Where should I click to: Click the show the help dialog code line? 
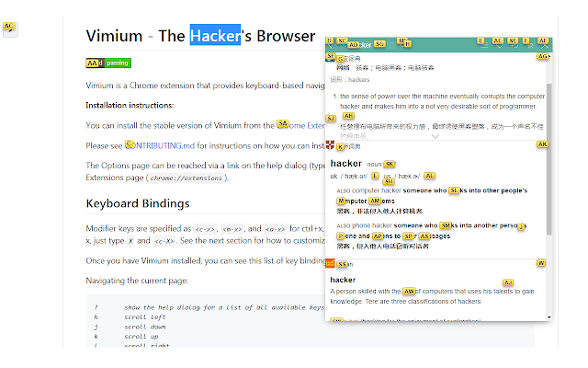click(224, 307)
